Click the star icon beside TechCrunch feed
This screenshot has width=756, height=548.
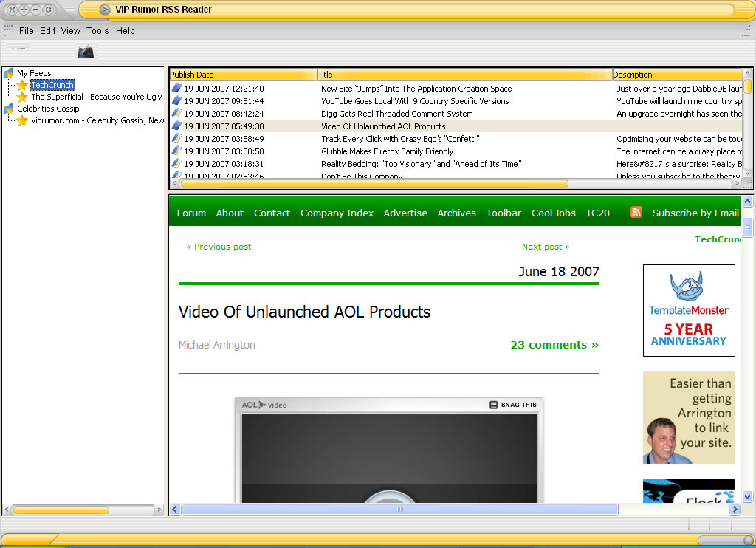pos(22,86)
